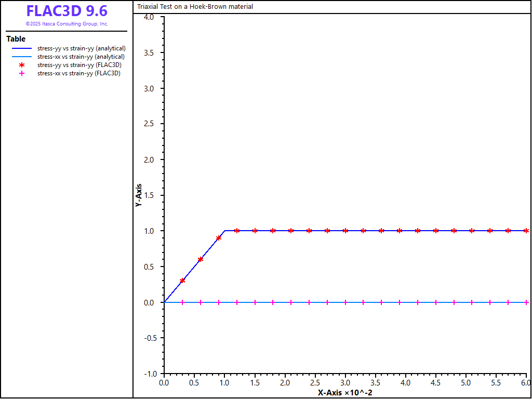Click the 3.0 tick label on X axis
This screenshot has height=399, width=532.
coord(345,383)
